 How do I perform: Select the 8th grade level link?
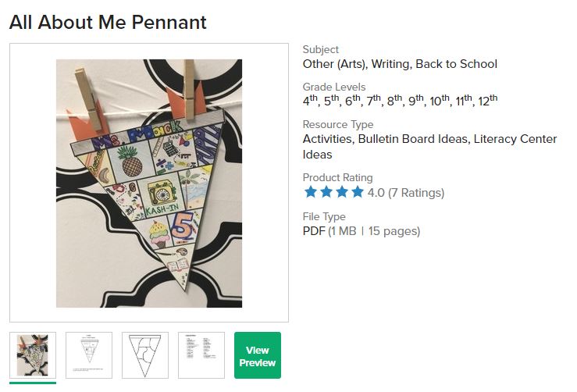[395, 101]
